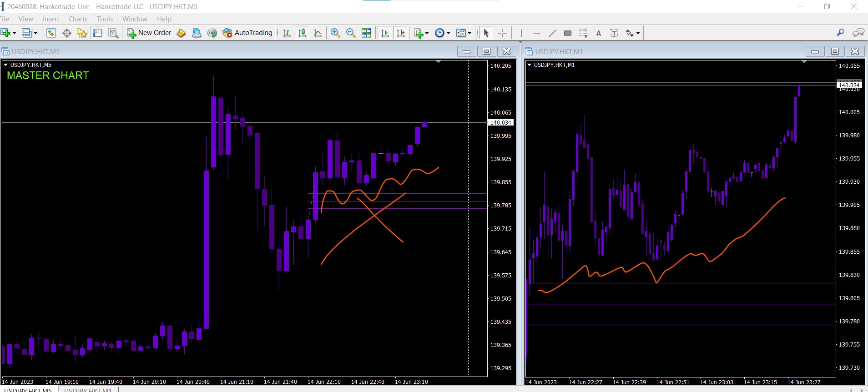Expand the Templates dropdown arrow

(x=469, y=33)
